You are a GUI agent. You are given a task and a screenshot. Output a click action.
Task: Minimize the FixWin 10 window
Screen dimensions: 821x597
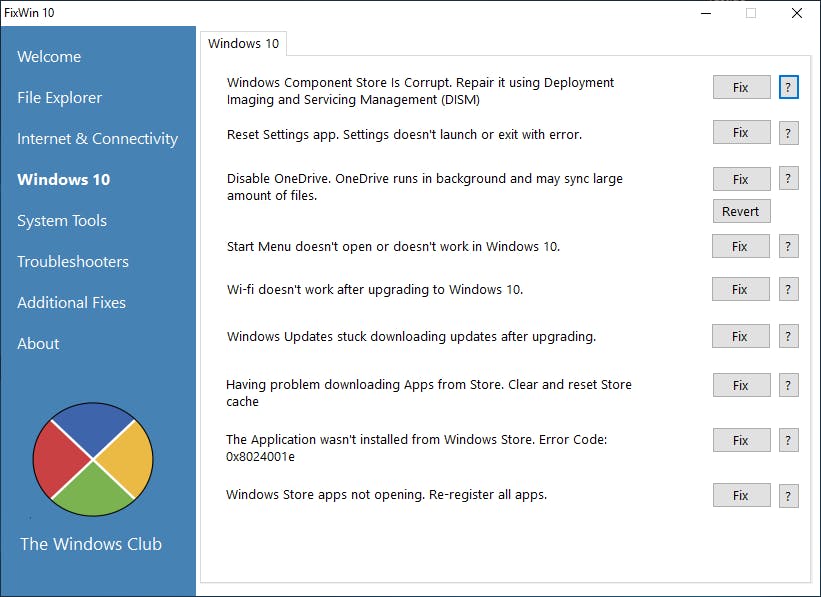[x=706, y=13]
